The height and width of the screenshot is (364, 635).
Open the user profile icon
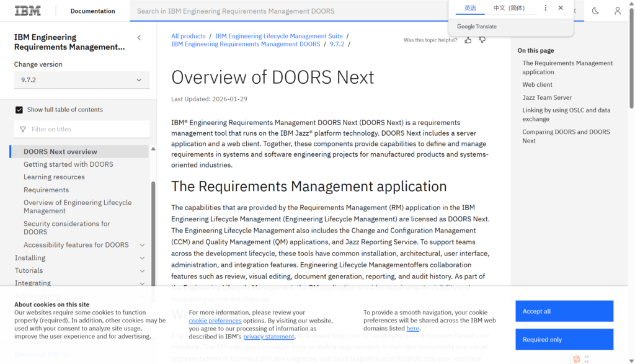(x=617, y=11)
